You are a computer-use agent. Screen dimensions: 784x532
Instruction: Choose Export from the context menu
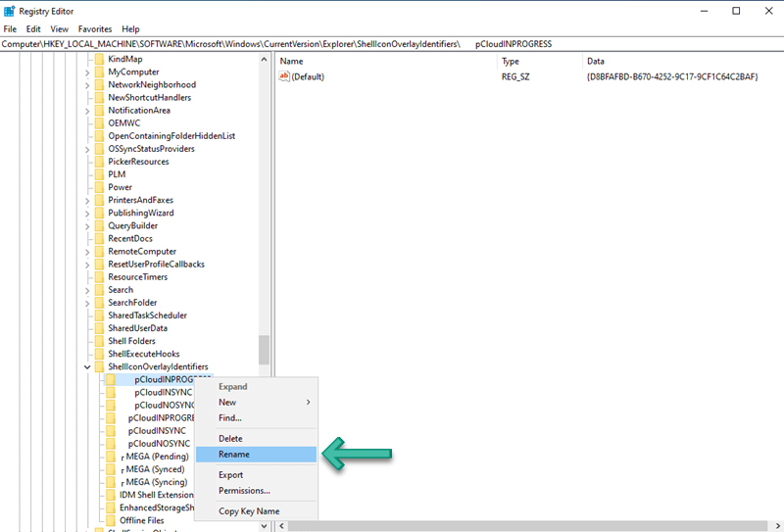[256, 475]
